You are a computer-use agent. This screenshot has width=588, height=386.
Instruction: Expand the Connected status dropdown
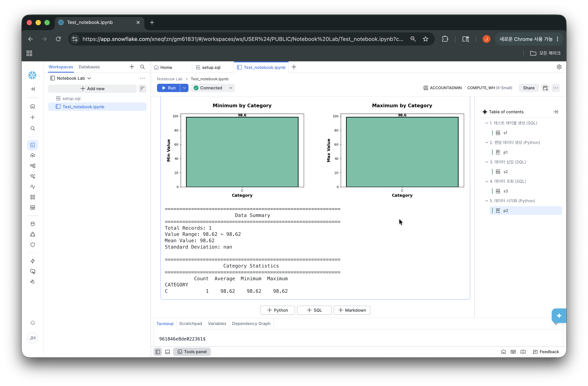[x=231, y=88]
